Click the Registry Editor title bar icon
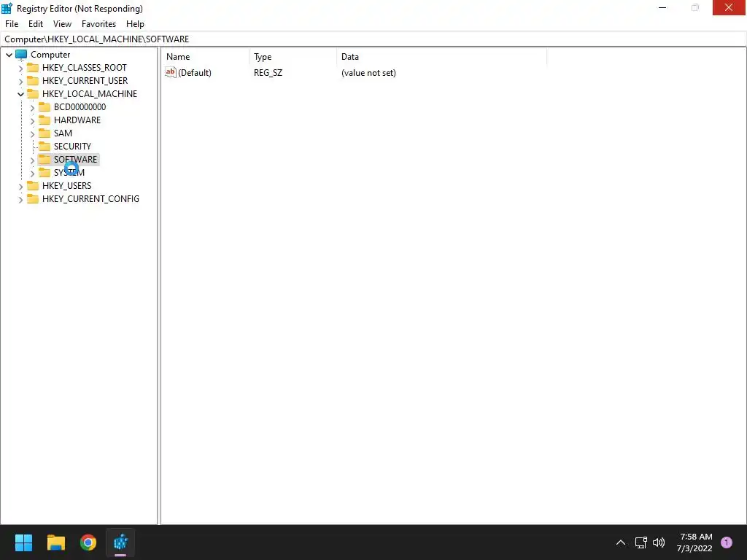 7,8
